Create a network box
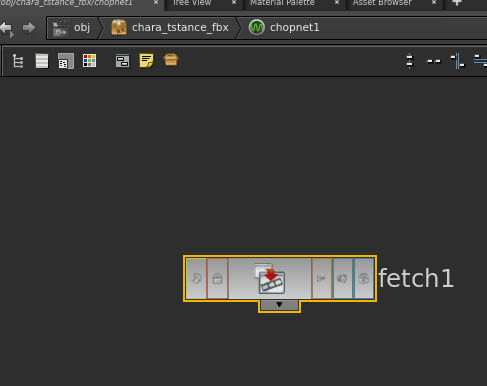Screen dimensions: 487x386 tap(122, 61)
